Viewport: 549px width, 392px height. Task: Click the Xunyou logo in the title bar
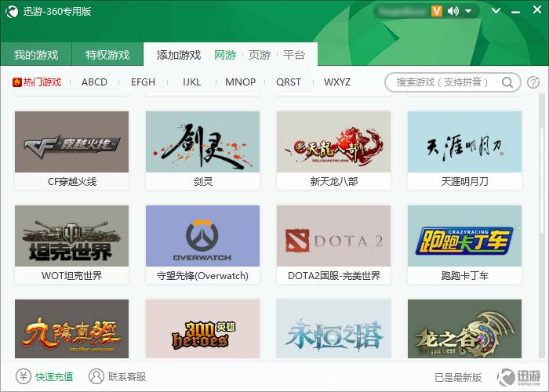[x=12, y=12]
